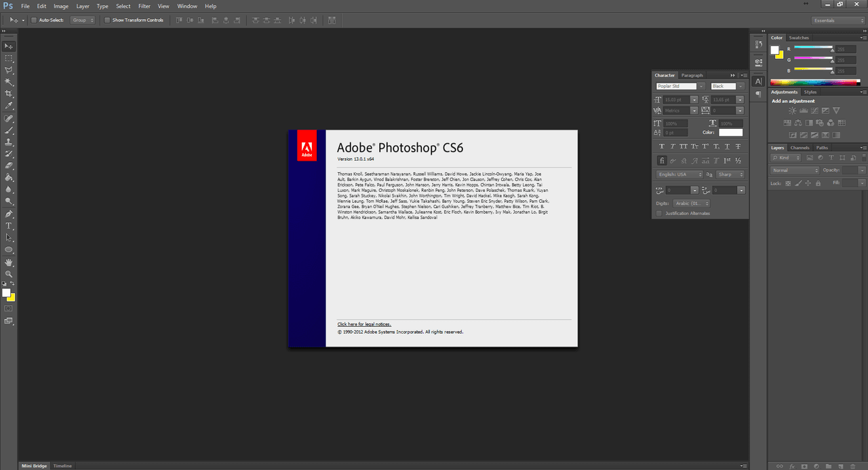Open the Normal blend mode dropdown

click(x=795, y=170)
